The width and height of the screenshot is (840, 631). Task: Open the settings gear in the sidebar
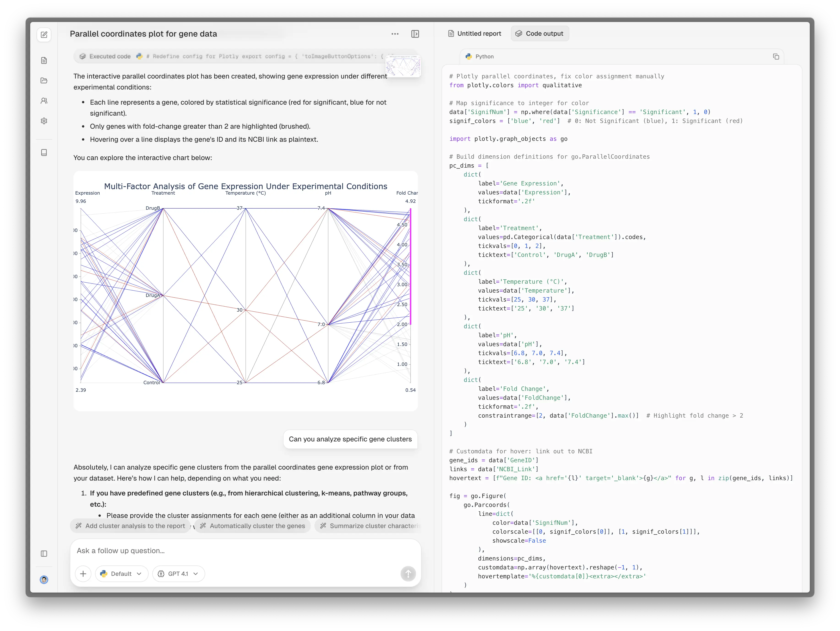[x=44, y=121]
